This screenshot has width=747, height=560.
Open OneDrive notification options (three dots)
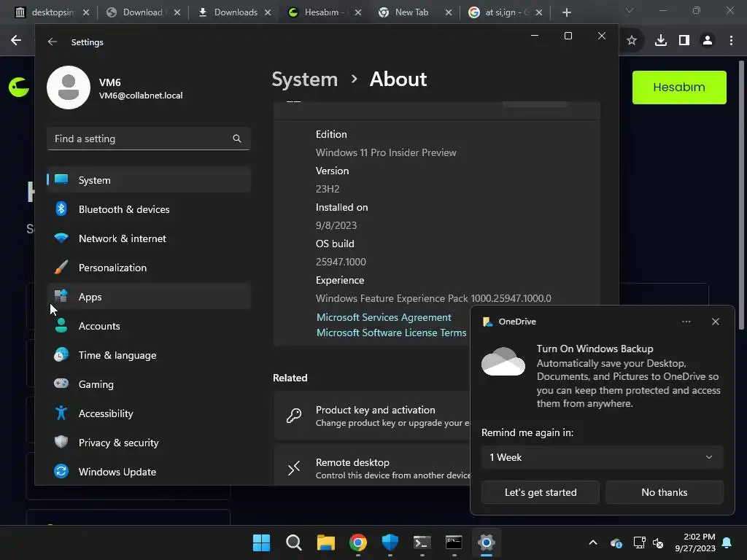tap(686, 322)
